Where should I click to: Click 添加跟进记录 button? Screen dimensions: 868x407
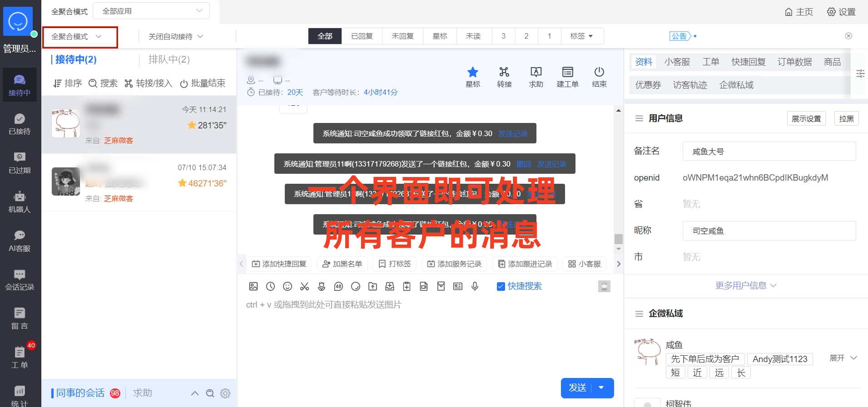pyautogui.click(x=525, y=264)
